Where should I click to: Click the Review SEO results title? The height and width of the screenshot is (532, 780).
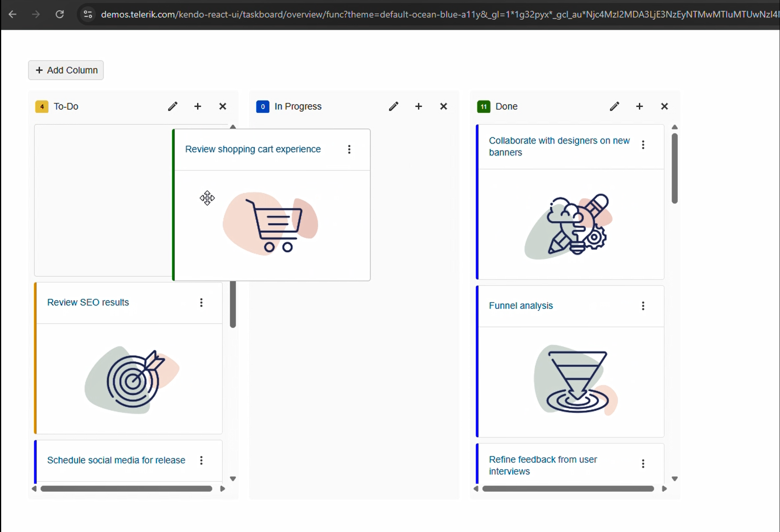tap(88, 303)
